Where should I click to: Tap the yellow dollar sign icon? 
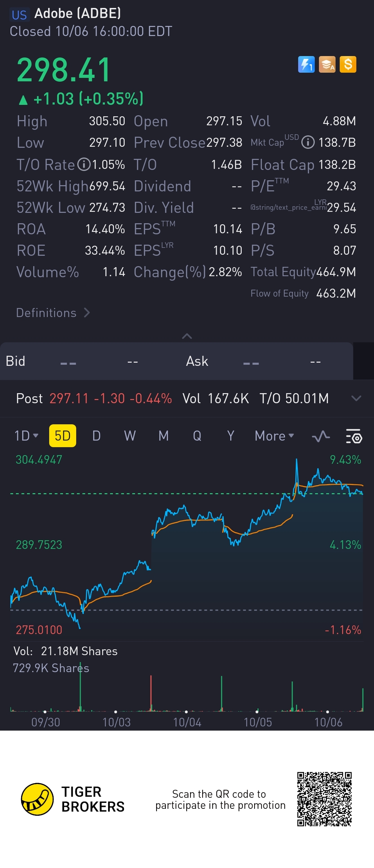(348, 64)
